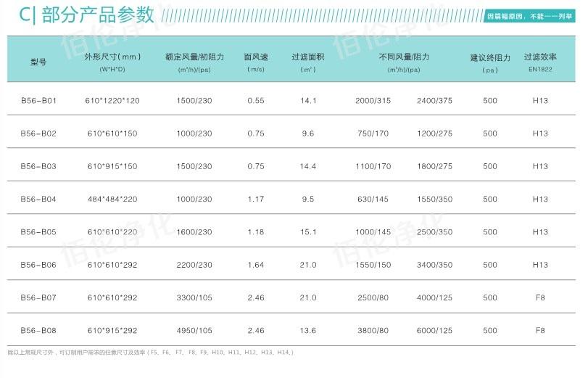
Task: Select the 型号 column header
Action: pyautogui.click(x=38, y=62)
